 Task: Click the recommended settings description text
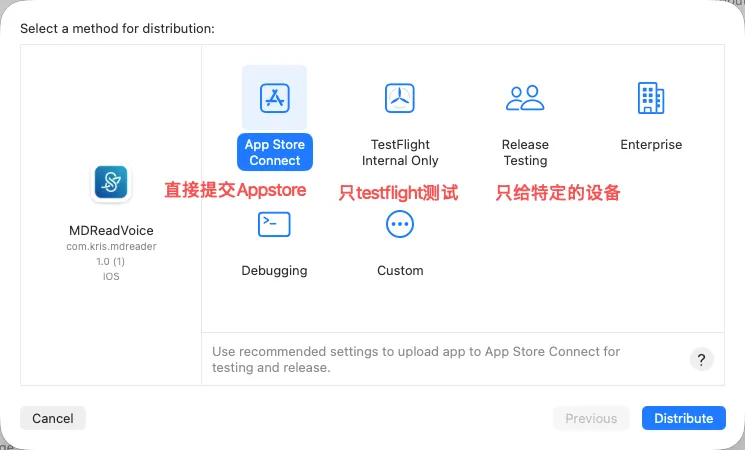(x=416, y=359)
